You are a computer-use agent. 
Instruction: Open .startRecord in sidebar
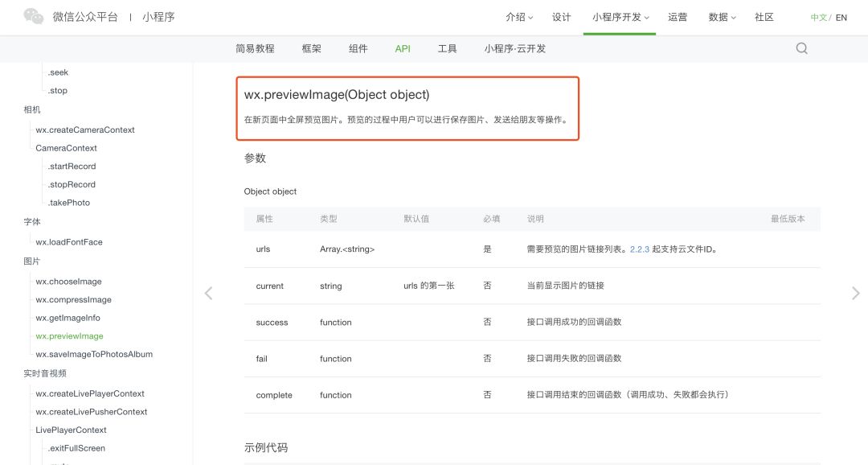72,167
